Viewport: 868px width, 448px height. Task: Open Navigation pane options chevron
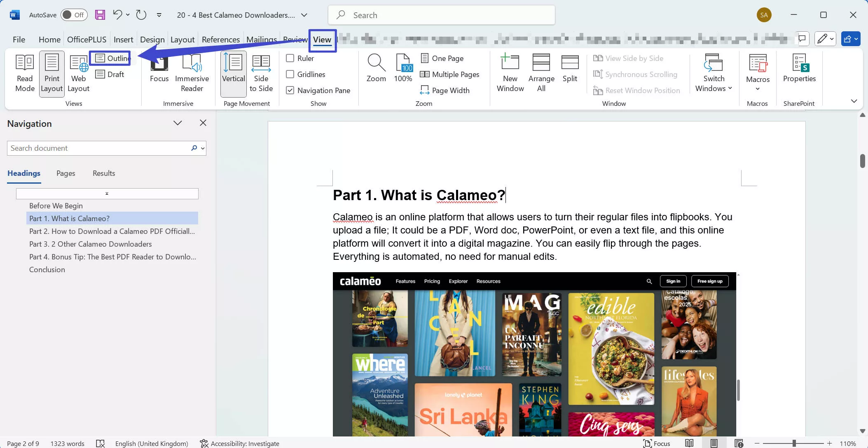point(178,123)
